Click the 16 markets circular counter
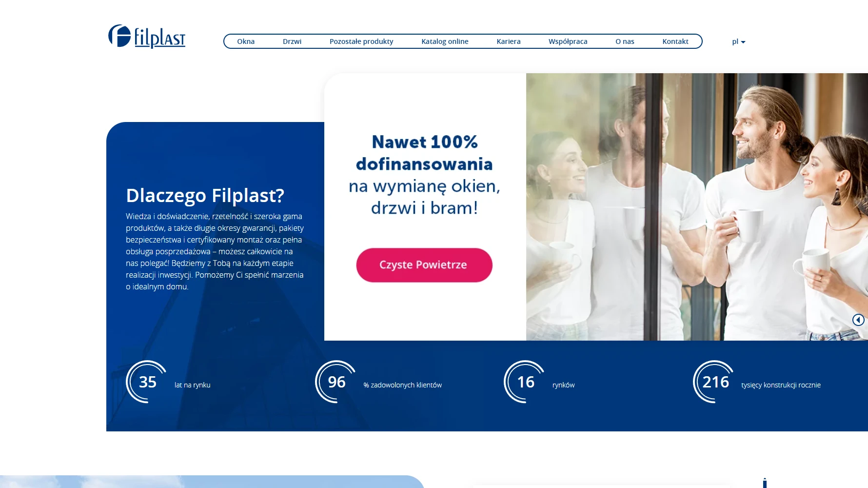Image resolution: width=868 pixels, height=488 pixels. 525,382
